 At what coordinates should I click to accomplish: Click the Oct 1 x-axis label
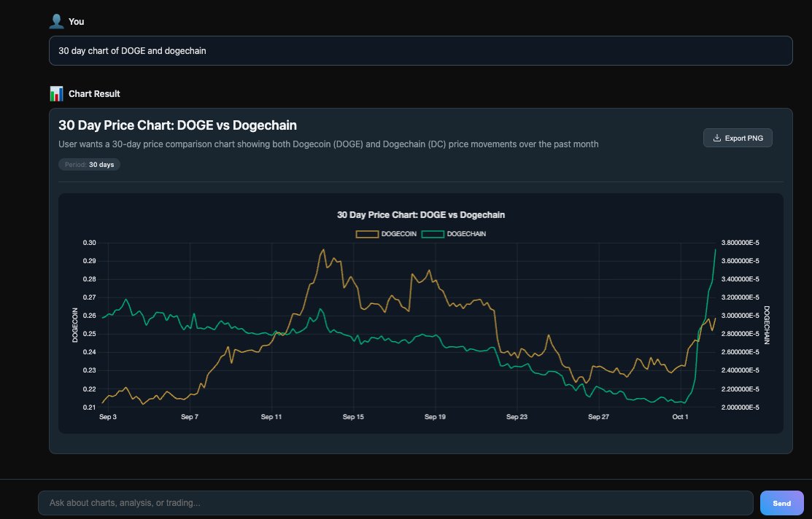point(680,417)
